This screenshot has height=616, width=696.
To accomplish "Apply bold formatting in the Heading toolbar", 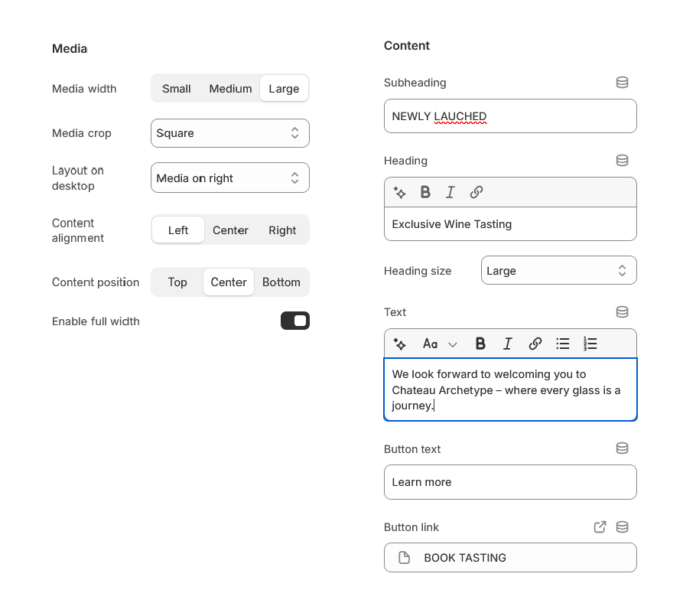I will (425, 192).
